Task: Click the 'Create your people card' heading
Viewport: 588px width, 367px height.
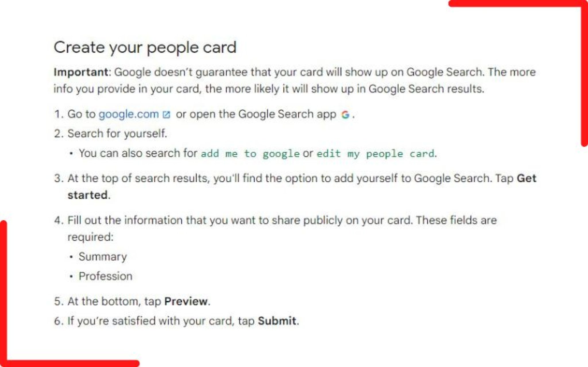Action: point(145,48)
